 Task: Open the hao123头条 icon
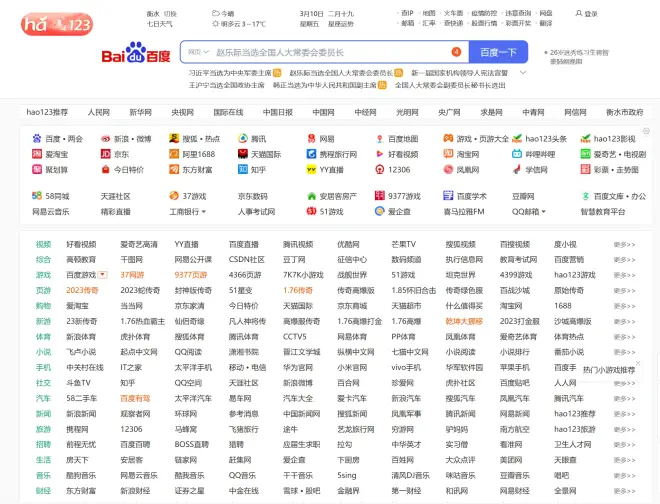[517, 139]
